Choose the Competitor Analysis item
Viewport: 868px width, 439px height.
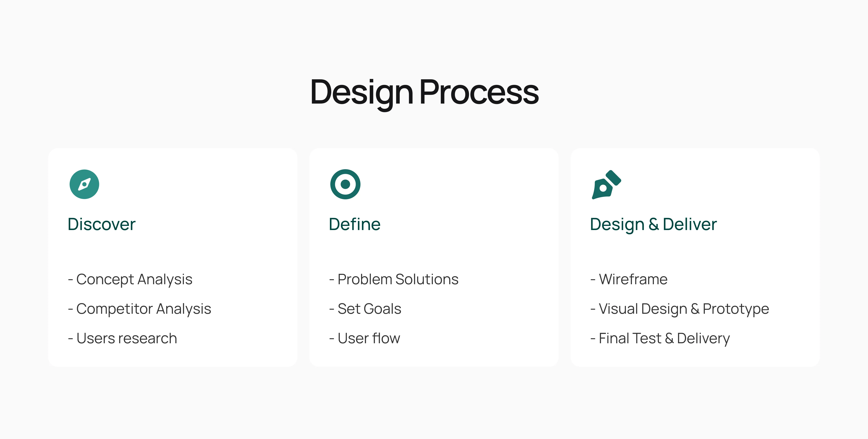[x=139, y=309]
